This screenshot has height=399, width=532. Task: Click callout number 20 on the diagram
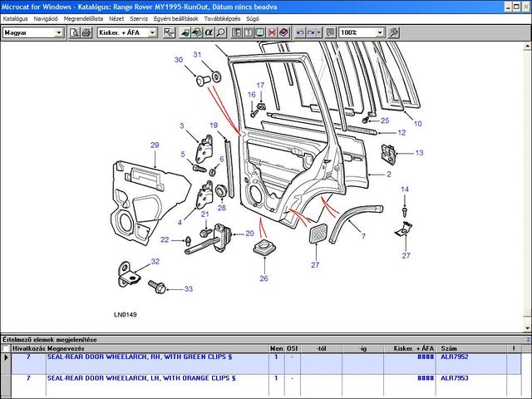pyautogui.click(x=249, y=234)
